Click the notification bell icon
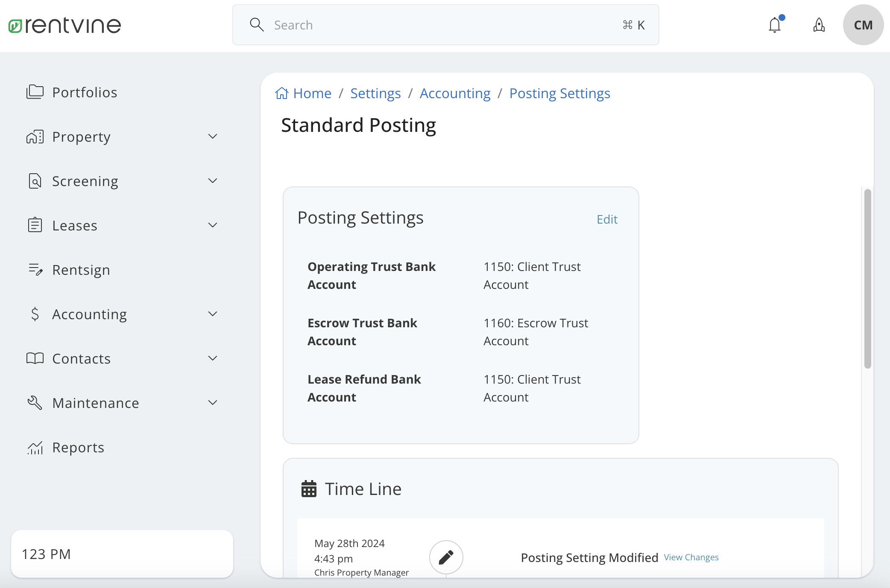This screenshot has height=588, width=890. 774,25
